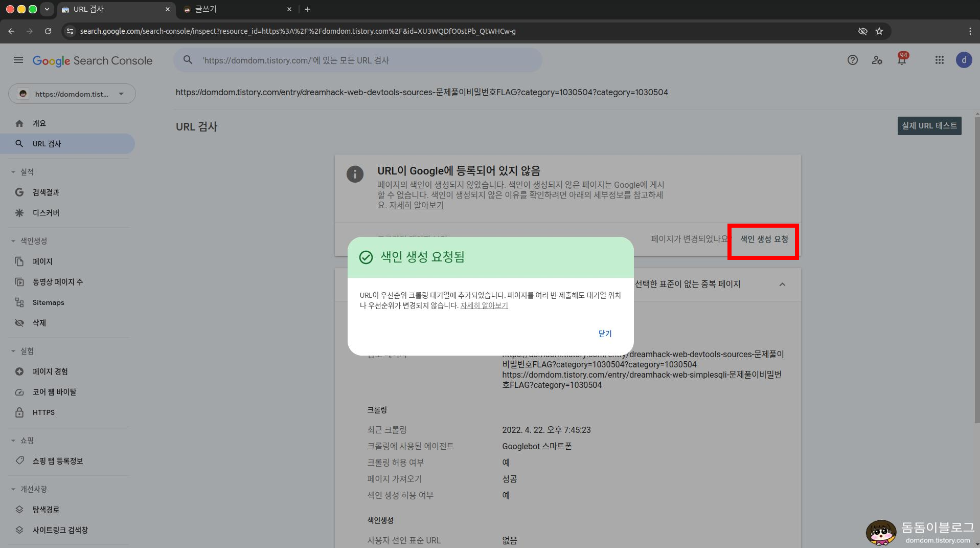This screenshot has height=548, width=980.
Task: Collapse the 색인생성 sidebar section
Action: point(29,241)
